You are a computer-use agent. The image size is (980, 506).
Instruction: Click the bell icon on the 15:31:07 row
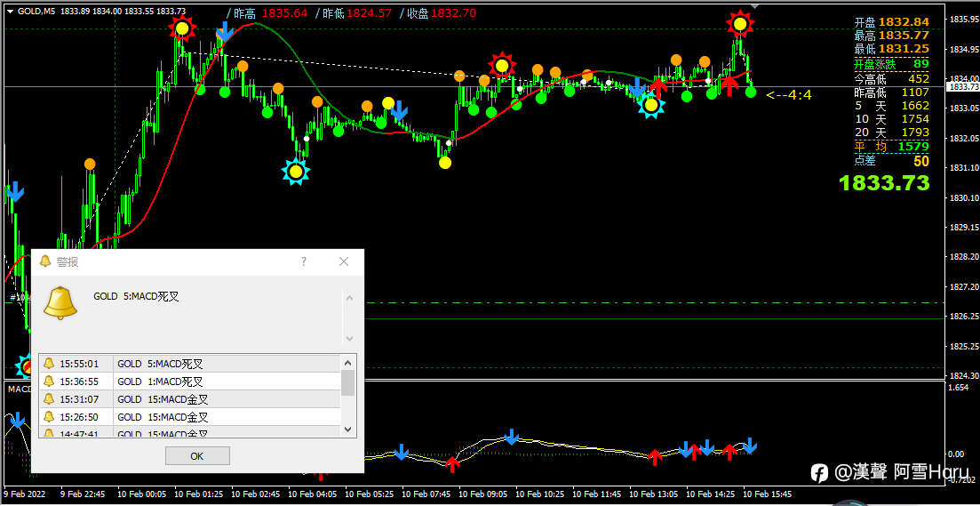click(50, 399)
